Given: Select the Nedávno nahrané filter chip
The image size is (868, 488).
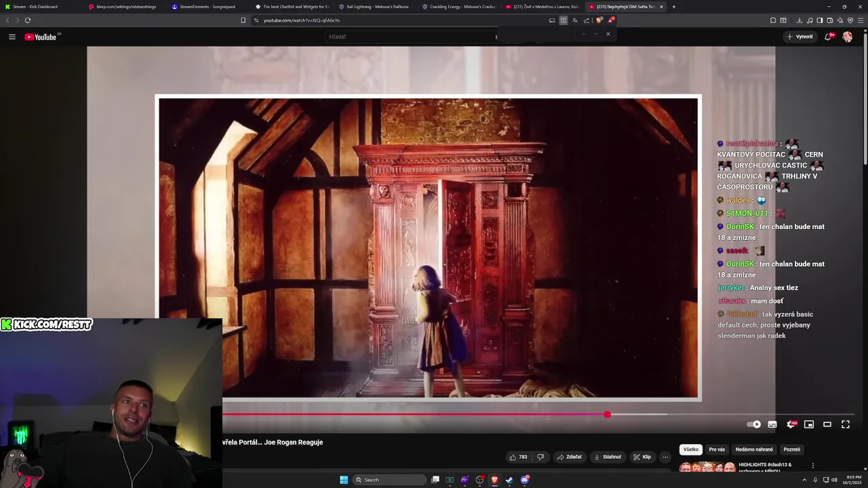Looking at the screenshot, I should (x=754, y=449).
